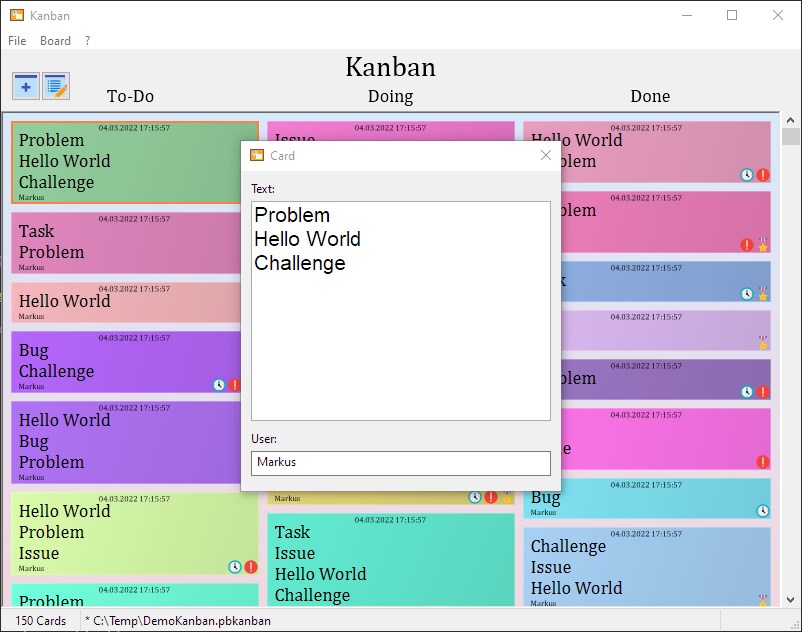The width and height of the screenshot is (802, 632).
Task: Click medal icon on second Done pink card
Action: click(763, 245)
